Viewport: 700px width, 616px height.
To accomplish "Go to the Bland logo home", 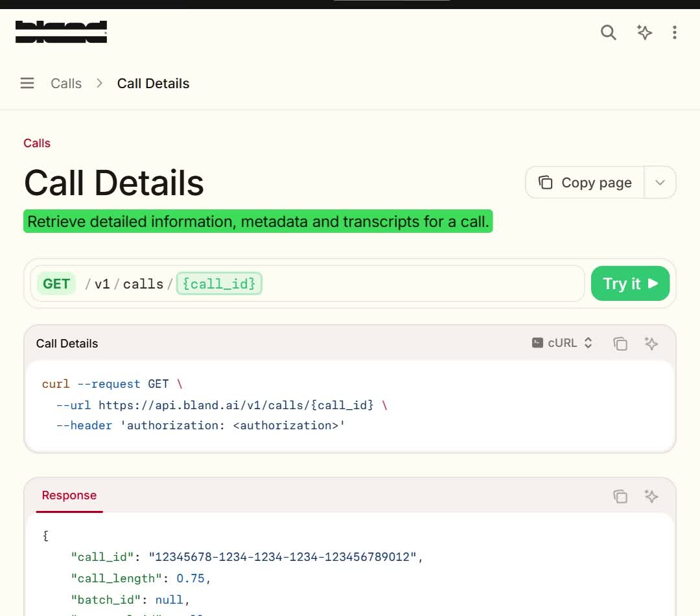I will tap(61, 32).
